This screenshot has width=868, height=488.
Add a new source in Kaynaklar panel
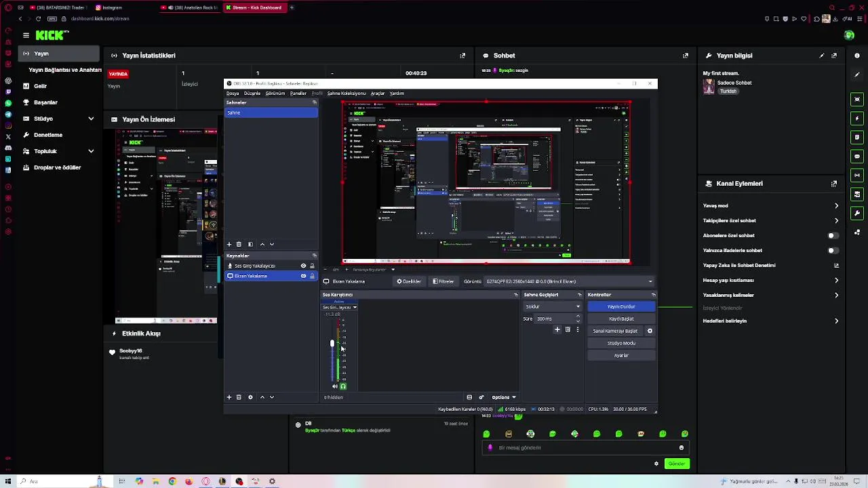(x=229, y=397)
